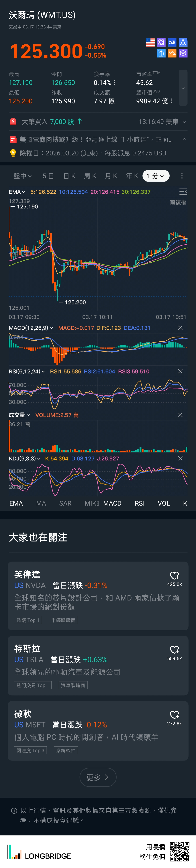Tap the orange downward trend icon
This screenshot has width=196, height=868.
172,53
